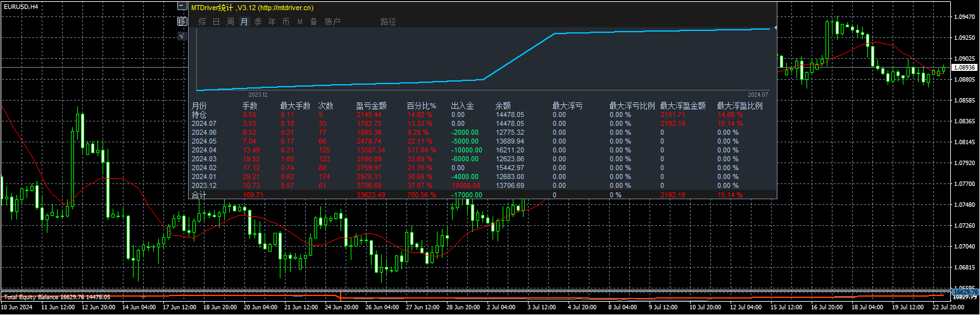The height and width of the screenshot is (315, 980).
Task: Switch to the 综 summary tab
Action: tap(202, 22)
